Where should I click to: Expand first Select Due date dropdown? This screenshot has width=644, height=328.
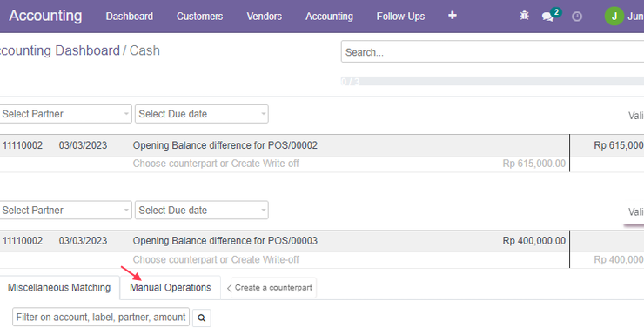click(x=202, y=114)
